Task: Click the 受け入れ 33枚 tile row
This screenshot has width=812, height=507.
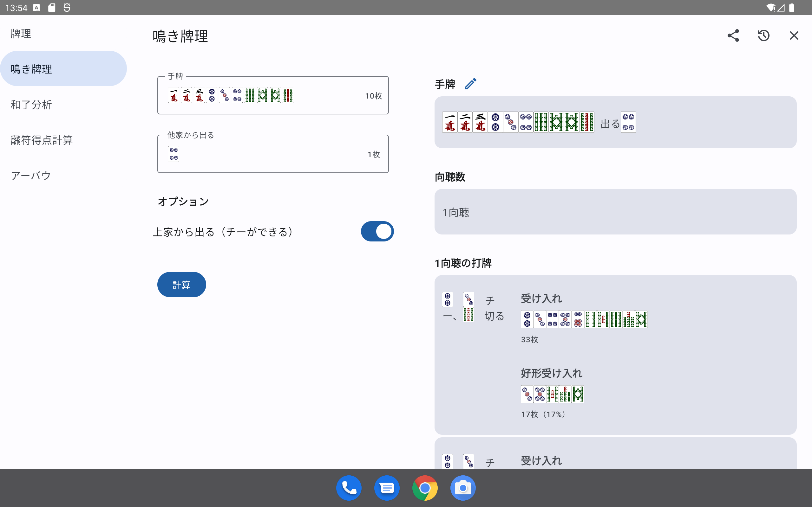Action: [x=584, y=319]
